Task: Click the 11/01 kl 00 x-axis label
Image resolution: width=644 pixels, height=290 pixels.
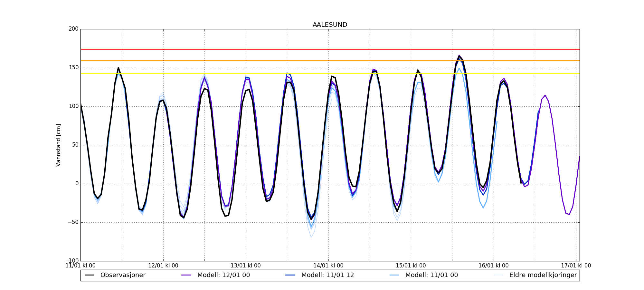Action: point(80,266)
